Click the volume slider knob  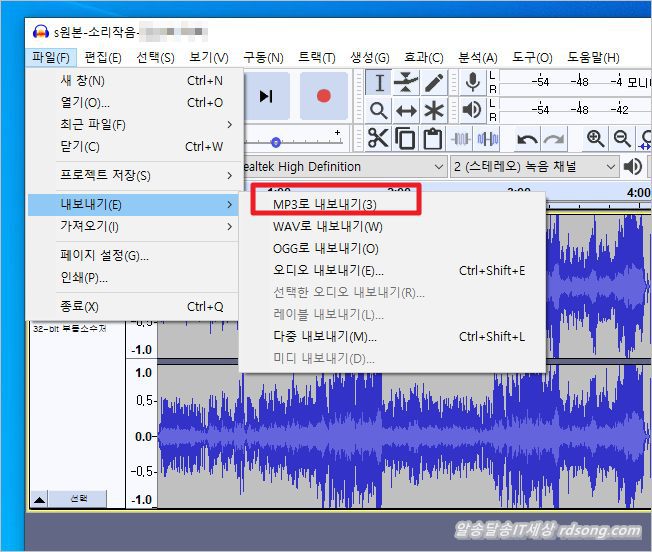click(276, 143)
